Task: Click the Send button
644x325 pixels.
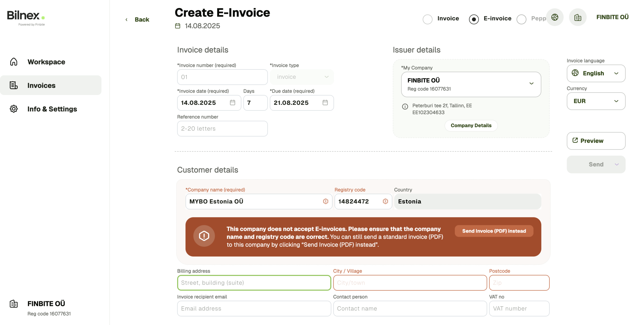Action: (x=596, y=165)
